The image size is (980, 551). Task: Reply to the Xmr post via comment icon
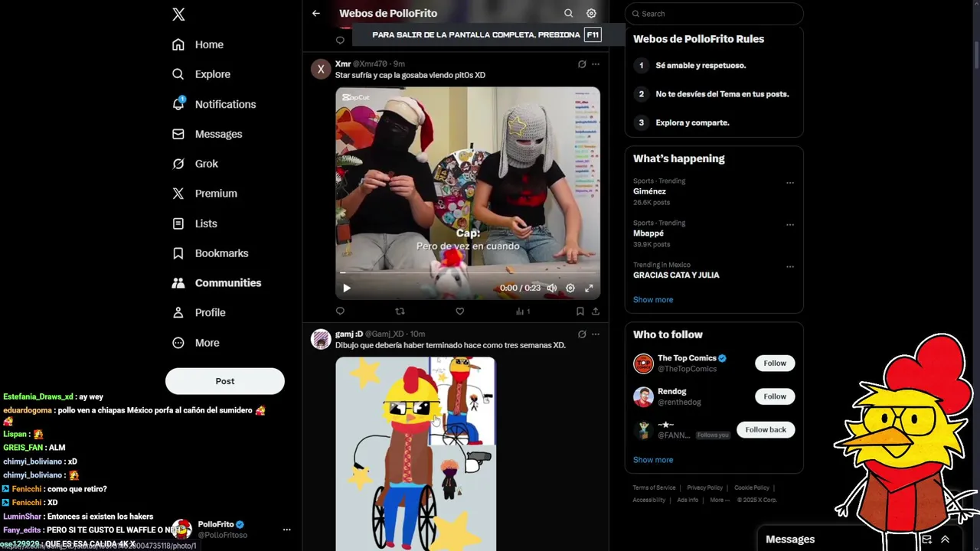click(340, 311)
